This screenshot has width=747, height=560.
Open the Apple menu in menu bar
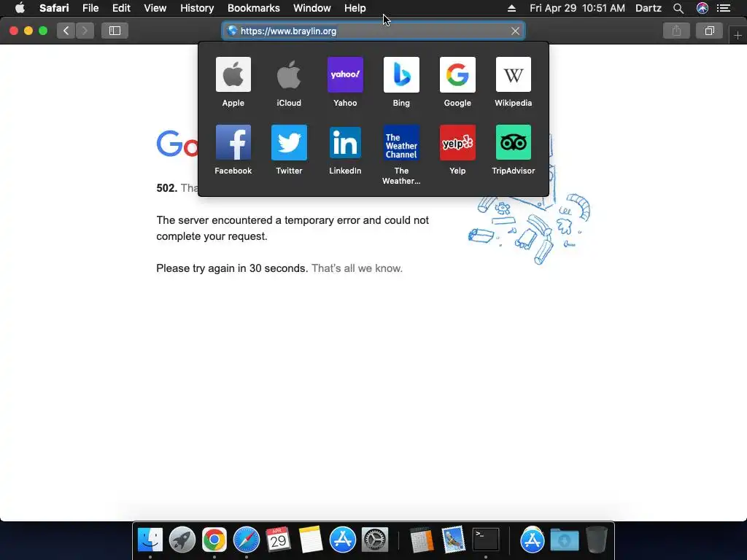tap(20, 8)
